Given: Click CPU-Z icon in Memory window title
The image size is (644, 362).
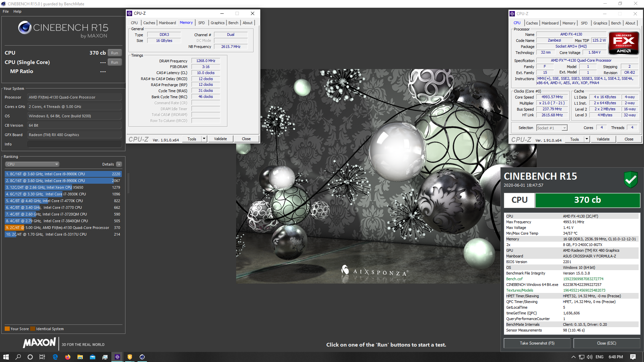Looking at the screenshot, I should [x=129, y=13].
